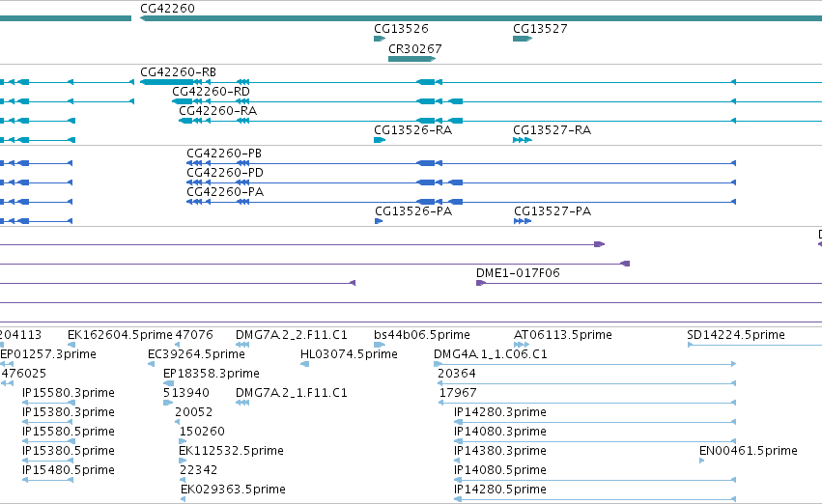Click the EN00461.5prime arrow glyph
The width and height of the screenshot is (822, 504).
(702, 462)
